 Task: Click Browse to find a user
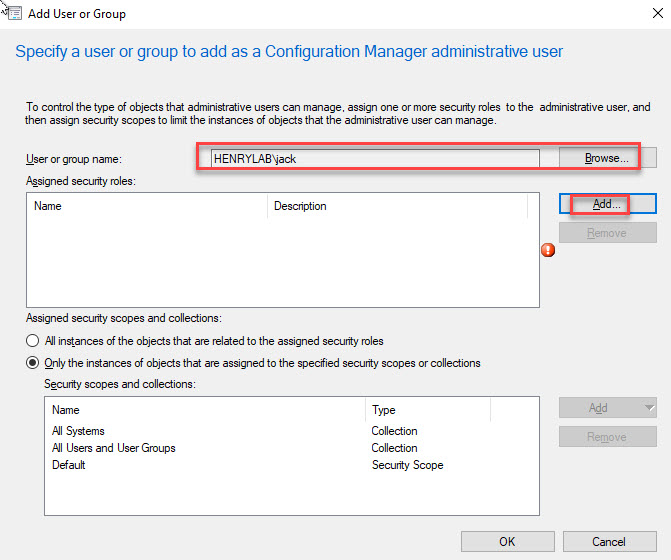(x=606, y=158)
